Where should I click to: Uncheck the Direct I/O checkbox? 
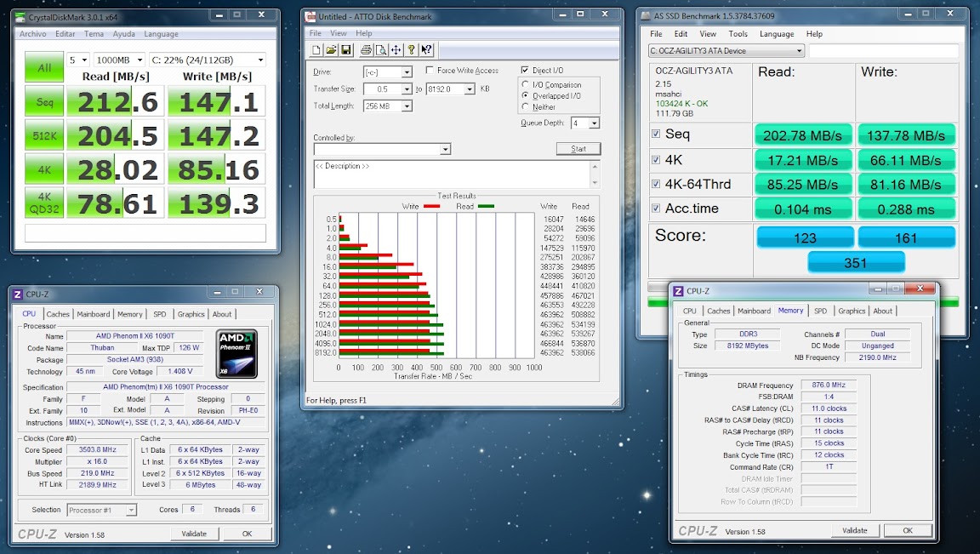point(524,70)
